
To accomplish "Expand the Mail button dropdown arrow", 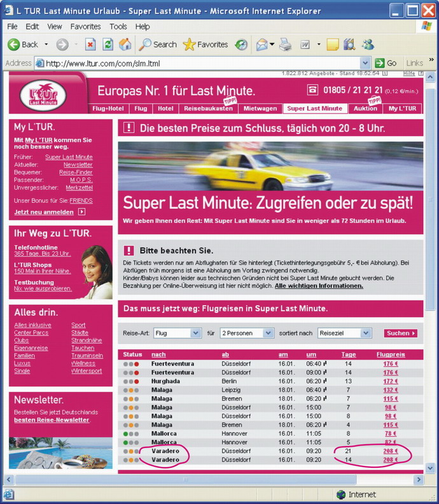I will tap(272, 45).
